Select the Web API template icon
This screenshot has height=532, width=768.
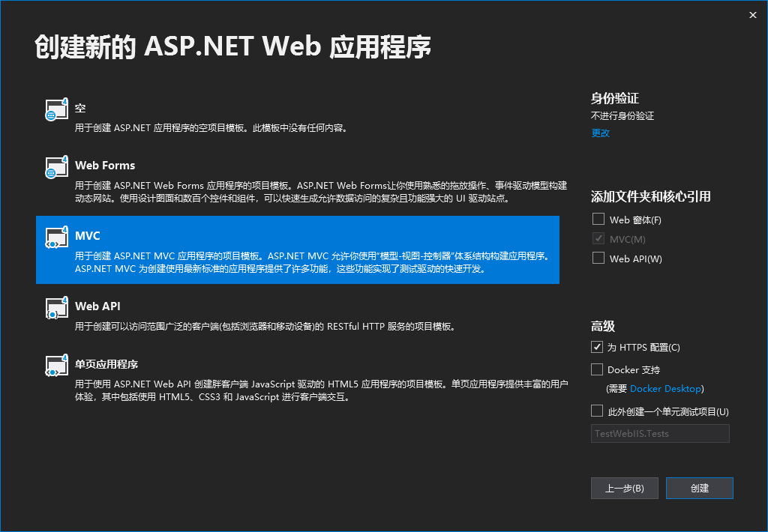[55, 309]
